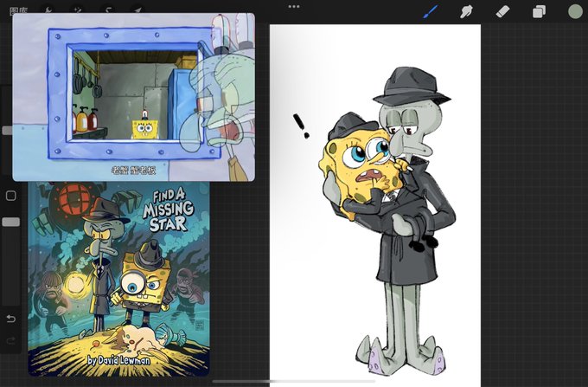This screenshot has height=387, width=588.
Task: Tap the floating SpongeBob cartoon reference window
Action: click(134, 97)
